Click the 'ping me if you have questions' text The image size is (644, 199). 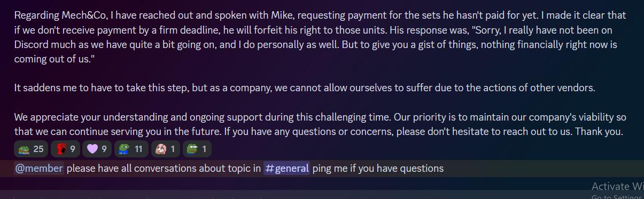(378, 168)
